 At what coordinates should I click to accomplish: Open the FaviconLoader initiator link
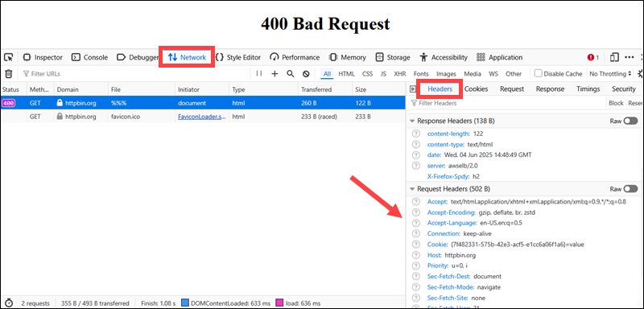coord(202,117)
